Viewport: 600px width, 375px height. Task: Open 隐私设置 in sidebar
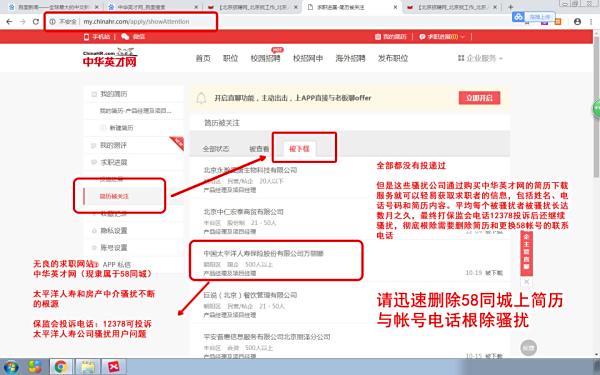(113, 231)
